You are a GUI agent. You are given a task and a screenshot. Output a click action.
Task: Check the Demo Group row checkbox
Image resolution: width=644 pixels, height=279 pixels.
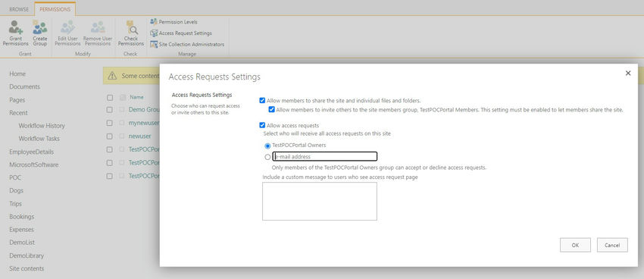pos(110,110)
